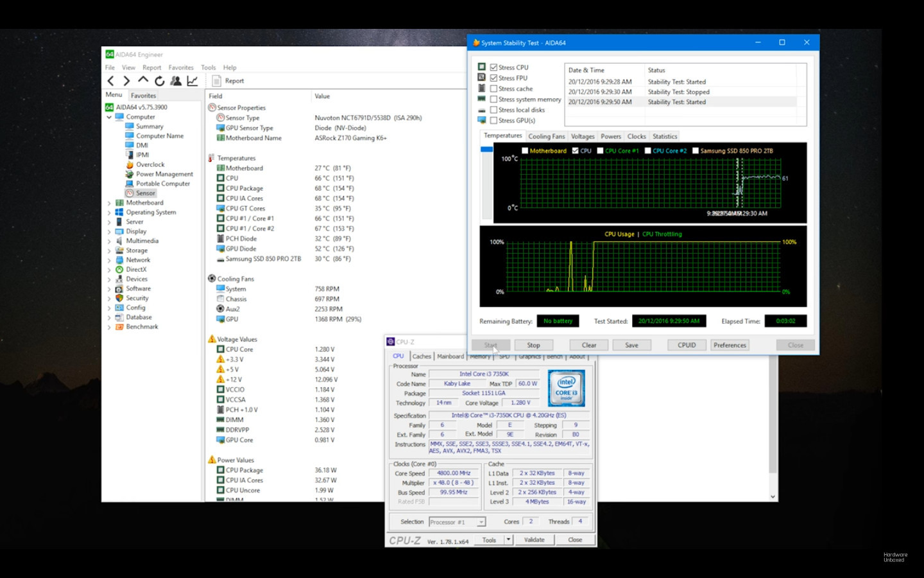
Task: Open the Statistics tab
Action: click(x=665, y=136)
